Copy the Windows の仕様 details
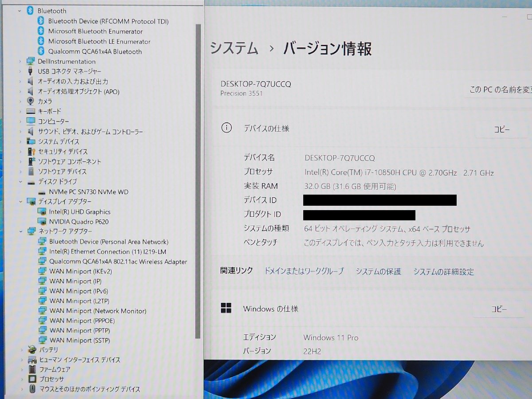Image resolution: width=532 pixels, height=399 pixels. tap(499, 309)
